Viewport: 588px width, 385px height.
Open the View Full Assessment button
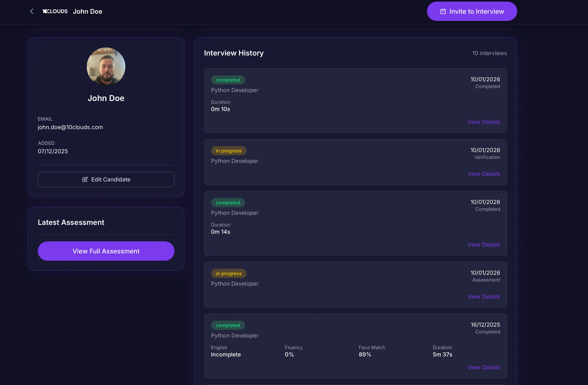click(x=106, y=251)
